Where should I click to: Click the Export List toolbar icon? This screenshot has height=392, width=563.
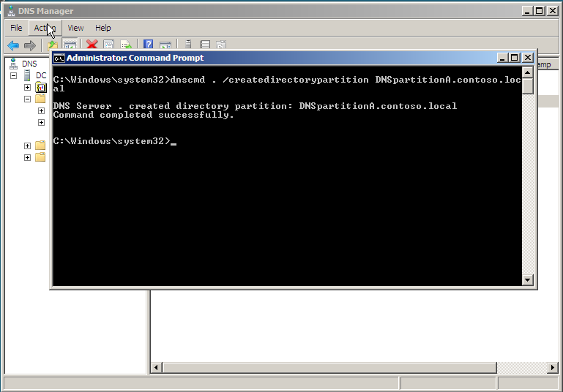tap(126, 44)
